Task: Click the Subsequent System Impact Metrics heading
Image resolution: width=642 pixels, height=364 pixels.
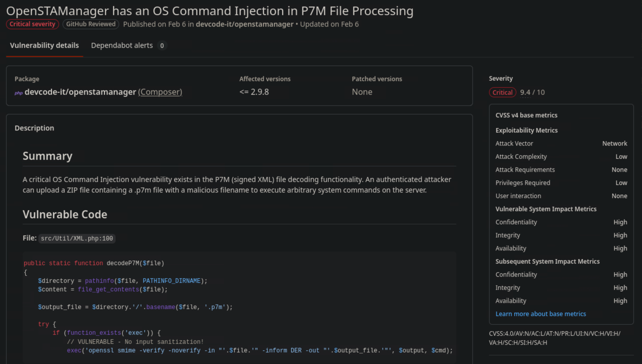Action: pos(547,261)
